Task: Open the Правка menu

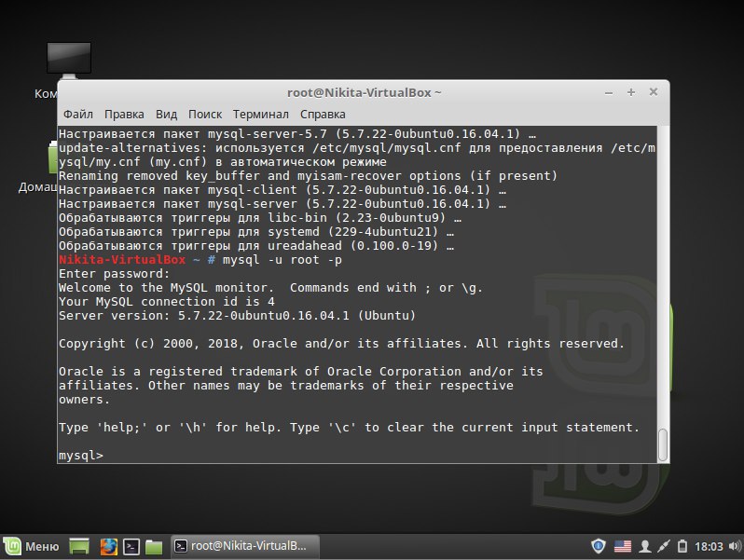Action: (x=124, y=115)
